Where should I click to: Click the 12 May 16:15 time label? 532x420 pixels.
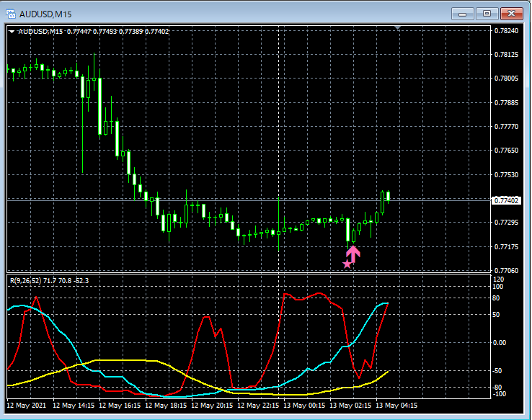[120, 406]
